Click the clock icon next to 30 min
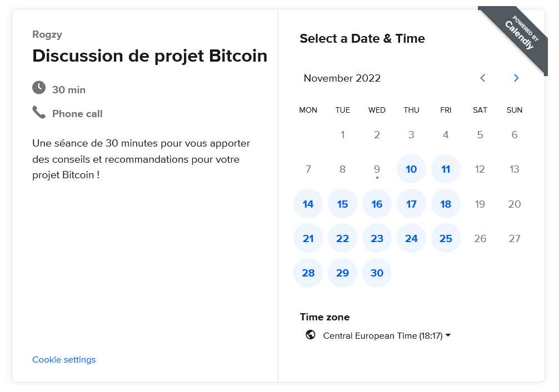Image resolution: width=559 pixels, height=392 pixels. pyautogui.click(x=39, y=88)
